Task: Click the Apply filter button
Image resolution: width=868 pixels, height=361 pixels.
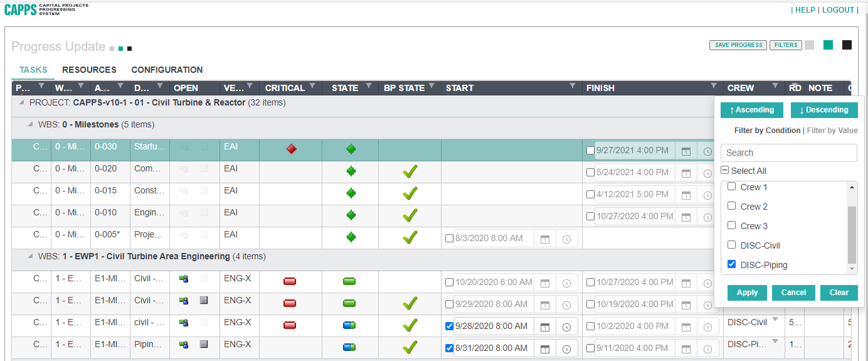Action: 747,293
